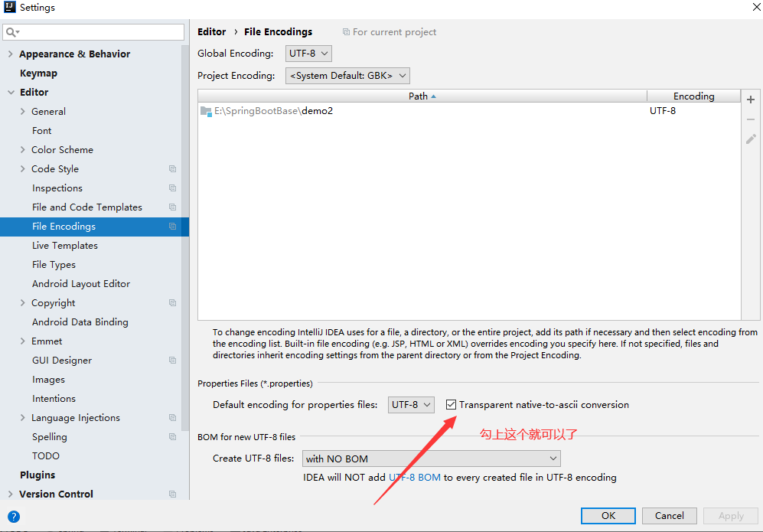This screenshot has height=532, width=763.
Task: Open File and Code Templates page
Action: tap(87, 207)
